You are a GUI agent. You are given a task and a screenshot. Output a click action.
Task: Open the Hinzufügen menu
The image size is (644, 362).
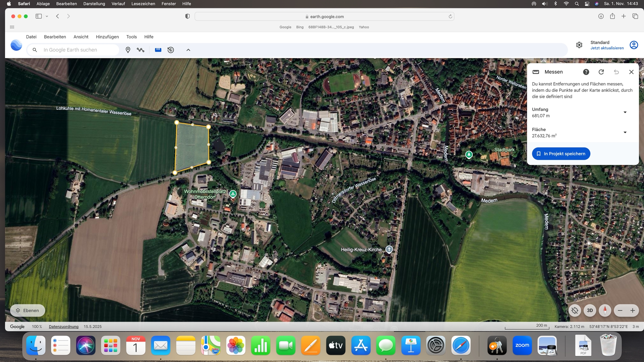107,37
